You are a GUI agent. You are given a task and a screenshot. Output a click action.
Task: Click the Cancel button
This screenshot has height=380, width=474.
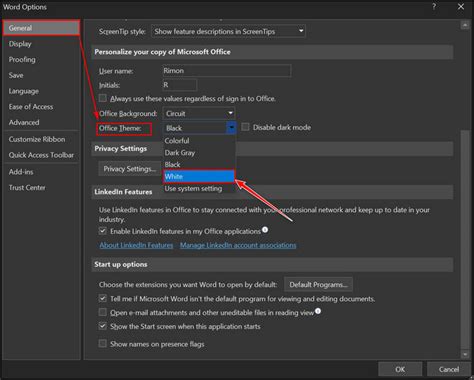pyautogui.click(x=449, y=369)
